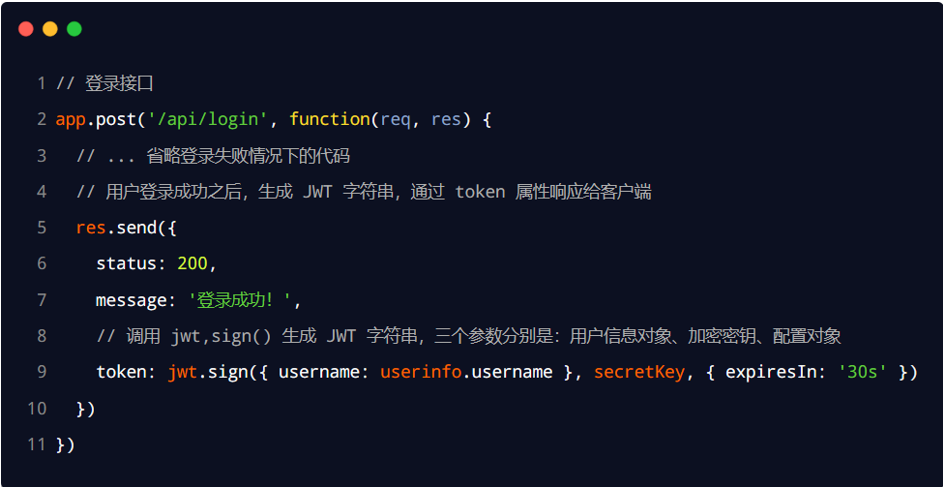Click the 登录接口 comment on line 1
This screenshot has width=943, height=487.
tap(119, 84)
